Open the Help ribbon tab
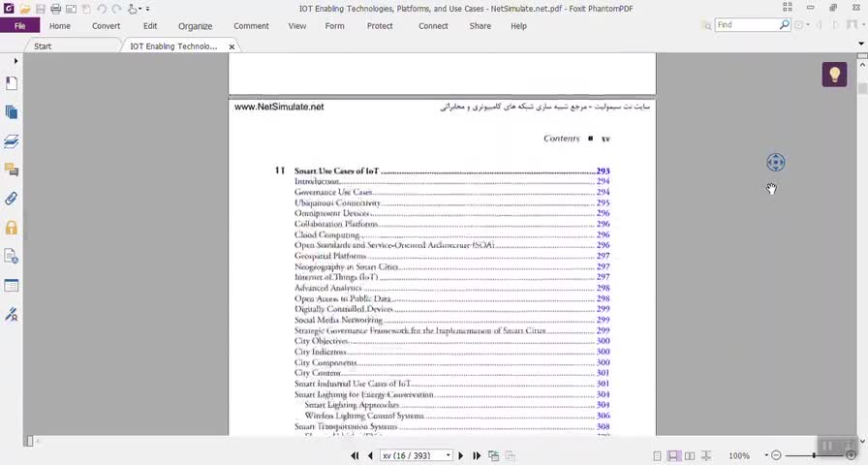This screenshot has width=868, height=465. [x=518, y=26]
